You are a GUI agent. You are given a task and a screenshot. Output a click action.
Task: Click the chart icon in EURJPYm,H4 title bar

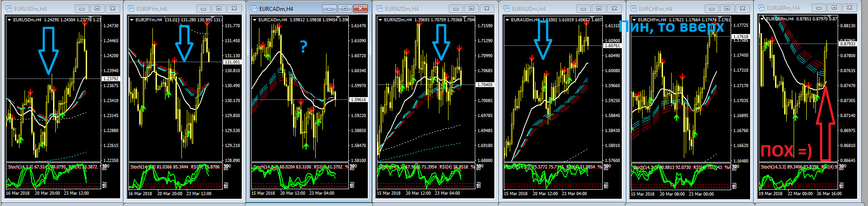click(131, 9)
